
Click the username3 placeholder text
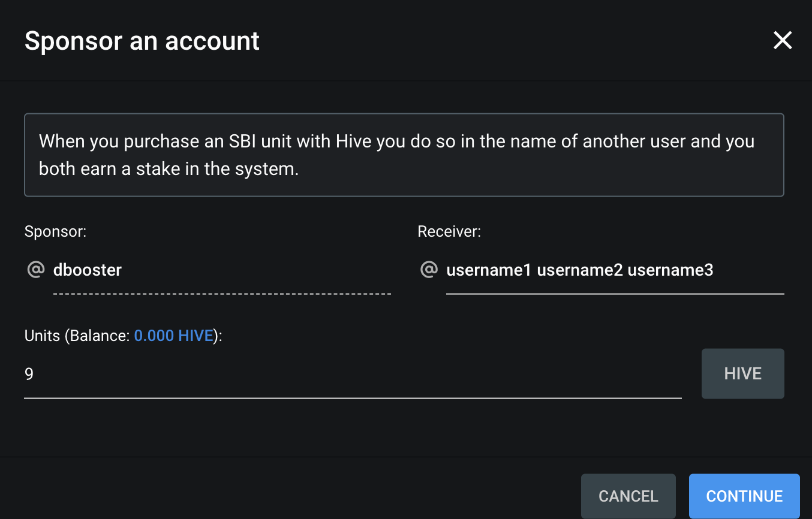click(670, 270)
